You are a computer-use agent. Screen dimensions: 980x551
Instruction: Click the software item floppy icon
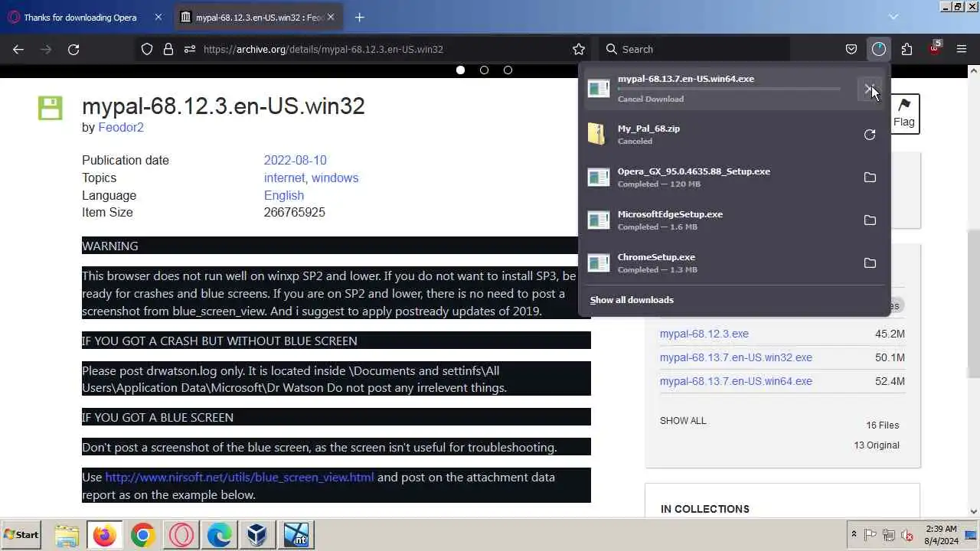50,108
